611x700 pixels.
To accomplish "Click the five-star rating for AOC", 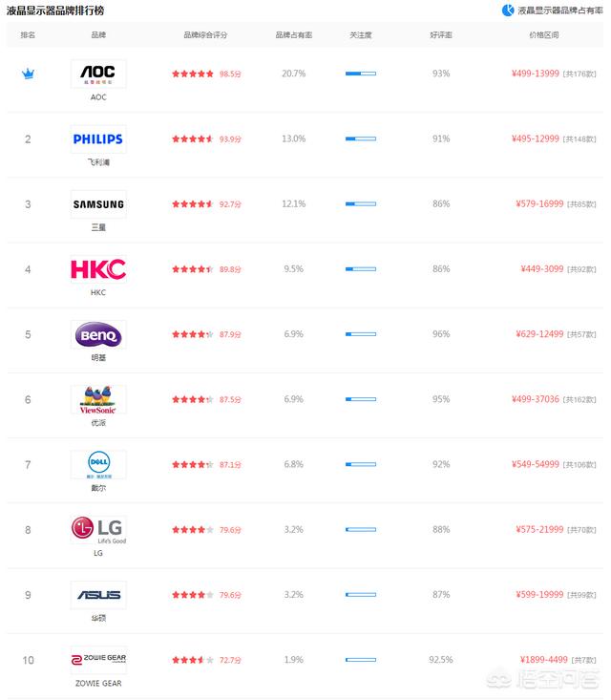I will tap(193, 74).
